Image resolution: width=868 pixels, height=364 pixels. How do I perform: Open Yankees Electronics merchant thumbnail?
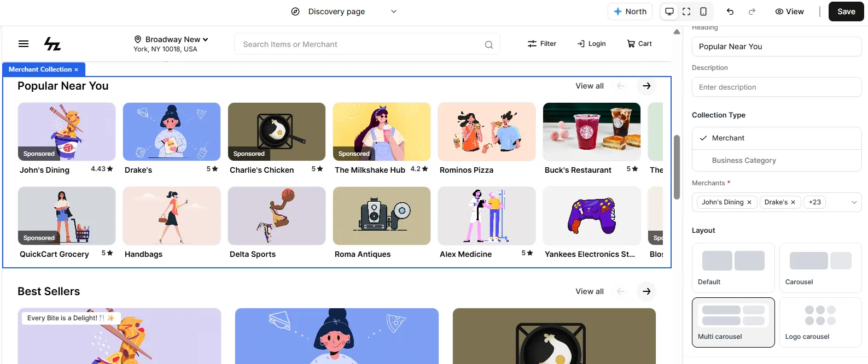[592, 216]
